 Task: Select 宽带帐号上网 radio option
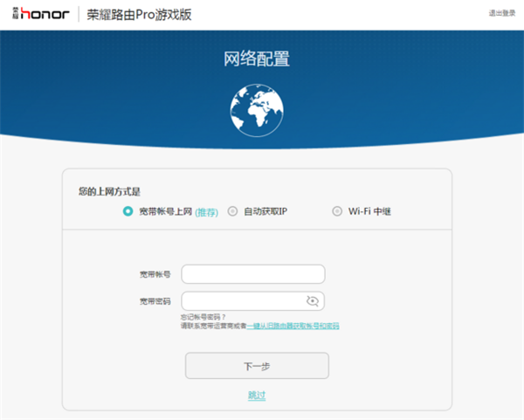pos(128,211)
